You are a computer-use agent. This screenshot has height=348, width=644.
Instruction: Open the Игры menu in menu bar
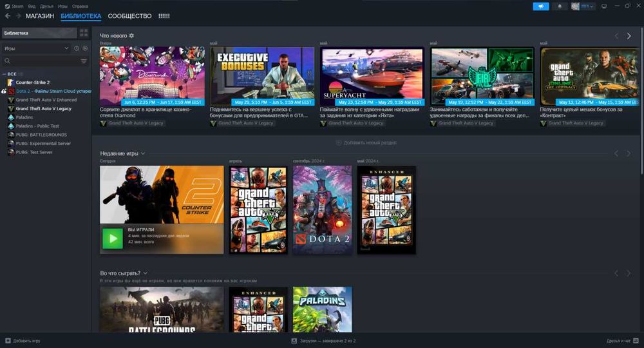(62, 6)
